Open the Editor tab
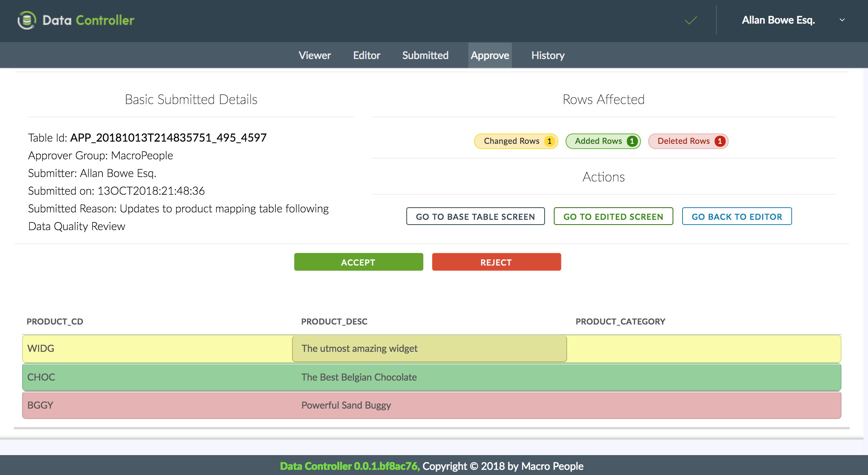This screenshot has width=868, height=475. coord(366,55)
